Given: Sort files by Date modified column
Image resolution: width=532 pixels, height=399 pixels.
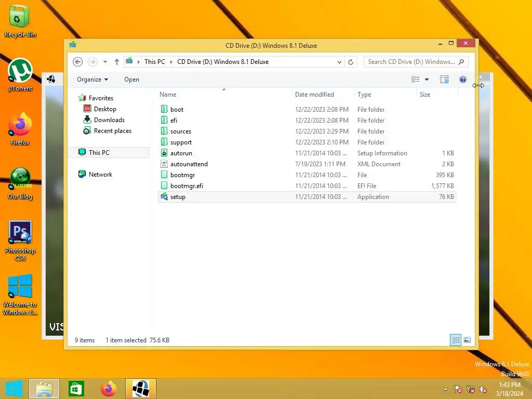Looking at the screenshot, I should 323,95.
